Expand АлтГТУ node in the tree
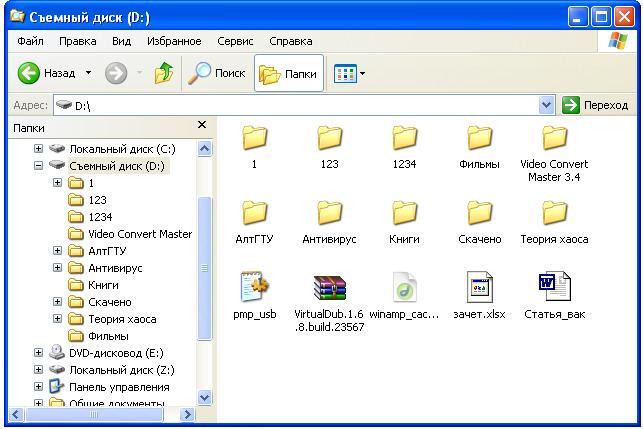 [57, 251]
